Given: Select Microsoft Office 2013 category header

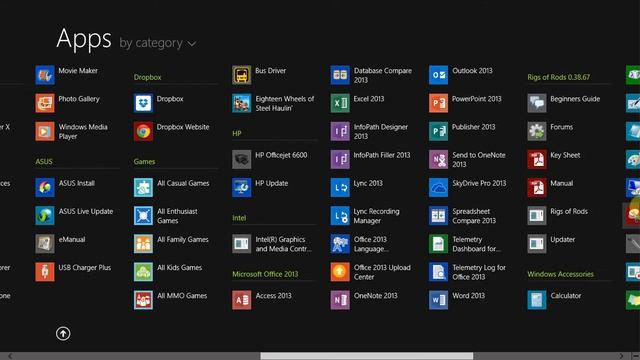Looking at the screenshot, I should click(265, 274).
